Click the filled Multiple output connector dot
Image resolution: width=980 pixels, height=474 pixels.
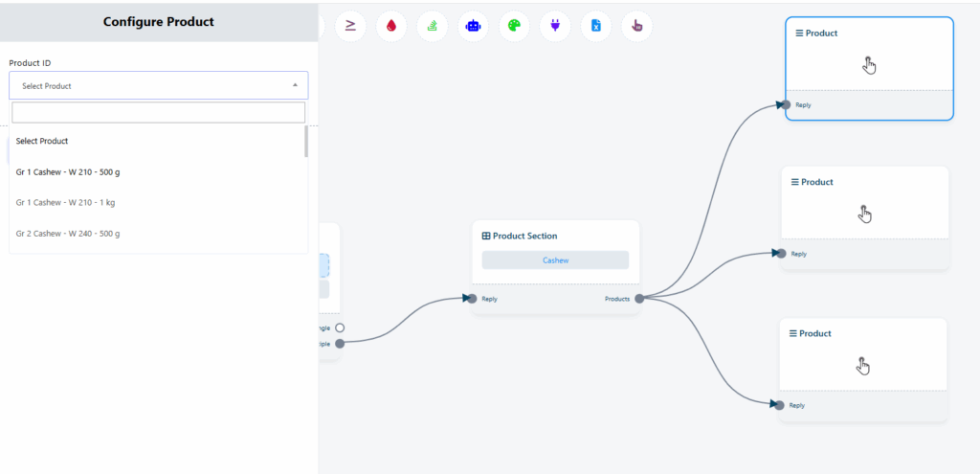click(340, 344)
